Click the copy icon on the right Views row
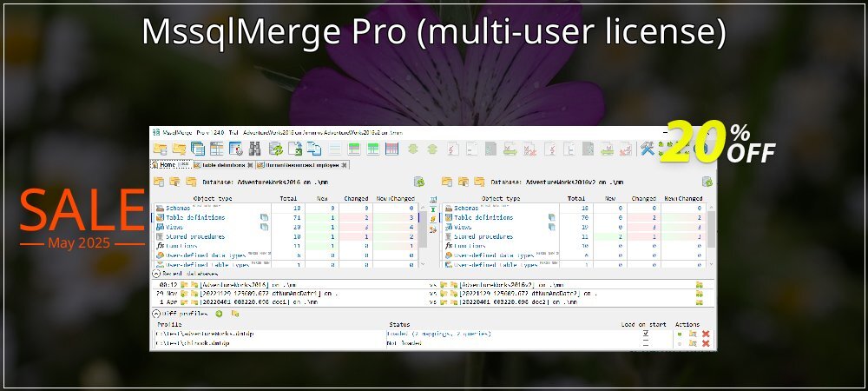The width and height of the screenshot is (868, 391). tap(551, 227)
